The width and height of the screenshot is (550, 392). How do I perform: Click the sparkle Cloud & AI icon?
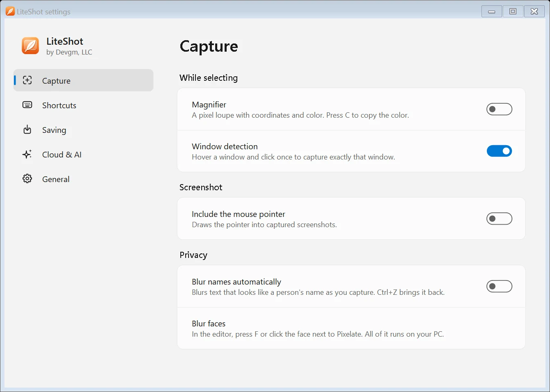(27, 154)
